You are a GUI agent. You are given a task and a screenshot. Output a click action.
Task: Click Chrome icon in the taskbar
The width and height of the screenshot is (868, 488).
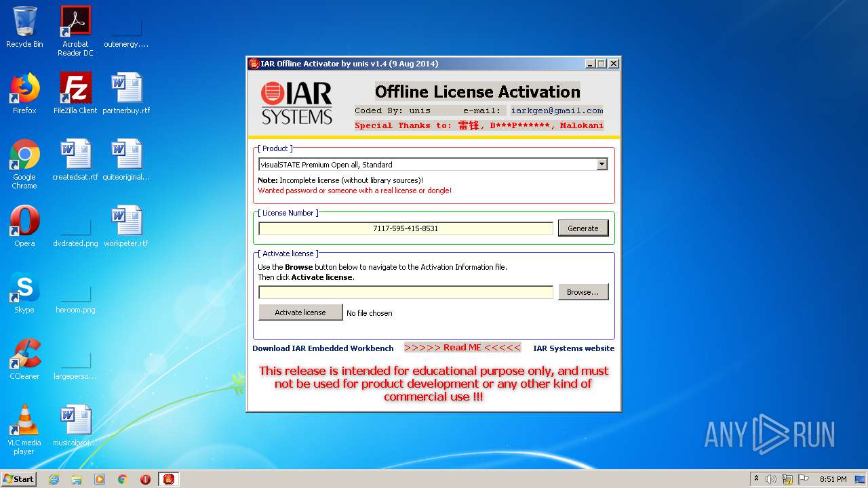[x=123, y=479]
